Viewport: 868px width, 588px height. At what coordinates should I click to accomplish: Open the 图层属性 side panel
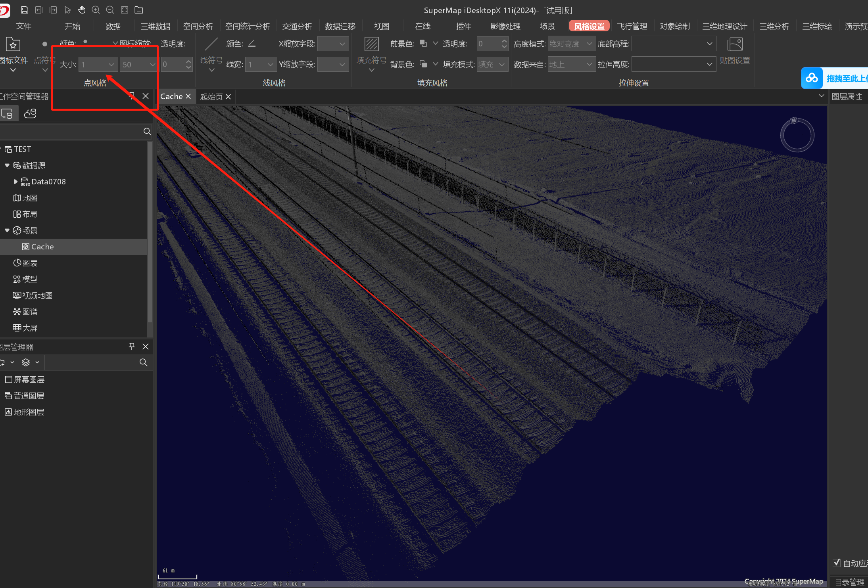pyautogui.click(x=847, y=96)
